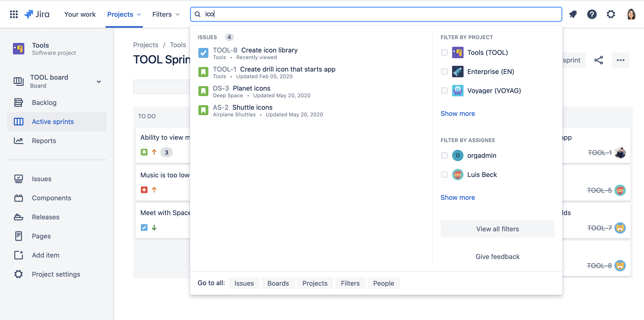Click View all filters
Image resolution: width=644 pixels, height=320 pixels.
pyautogui.click(x=497, y=229)
